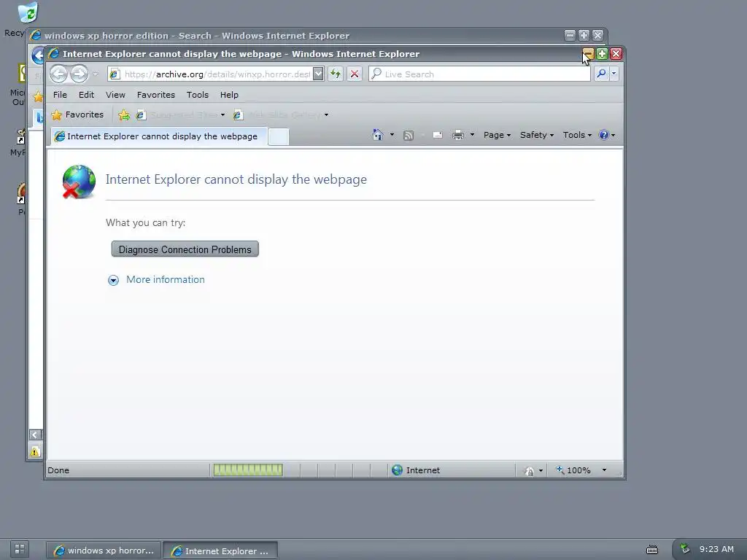Open the Safety command bar menu

click(537, 135)
